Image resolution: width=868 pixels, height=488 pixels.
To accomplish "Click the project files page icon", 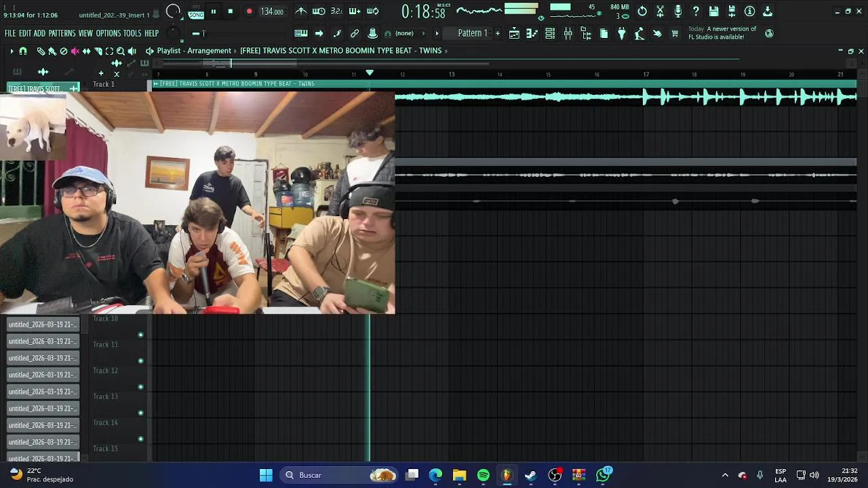I will [604, 33].
